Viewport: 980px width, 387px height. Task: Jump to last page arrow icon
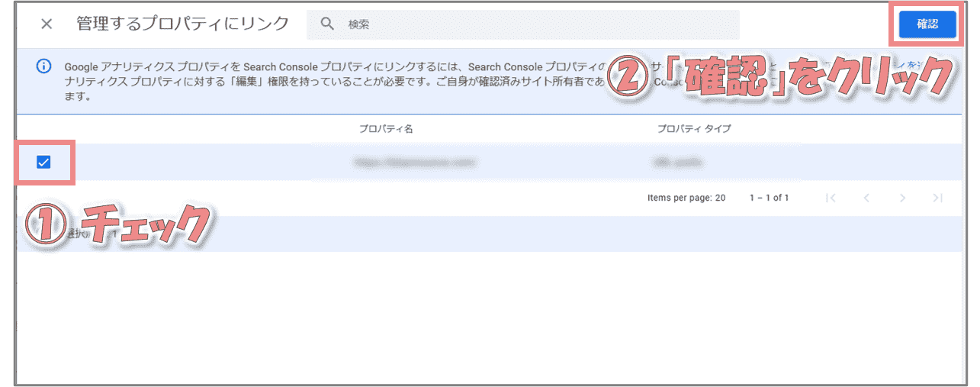click(x=937, y=198)
